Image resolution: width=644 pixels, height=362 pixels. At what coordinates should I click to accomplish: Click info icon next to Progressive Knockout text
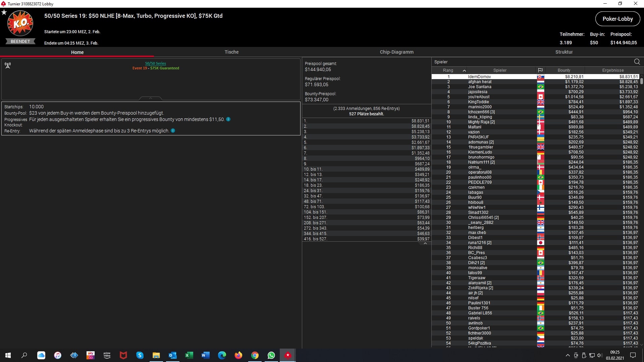tap(228, 119)
